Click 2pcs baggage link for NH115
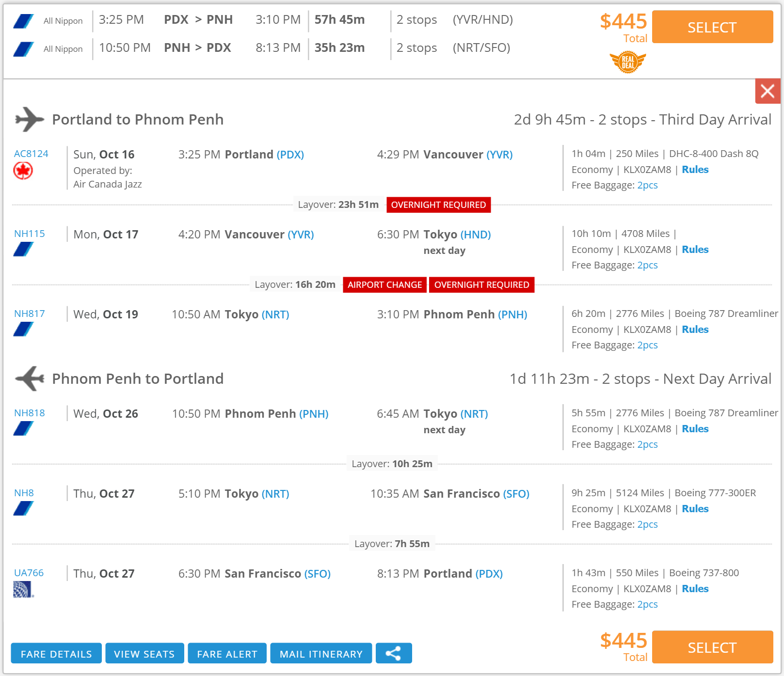 [647, 265]
